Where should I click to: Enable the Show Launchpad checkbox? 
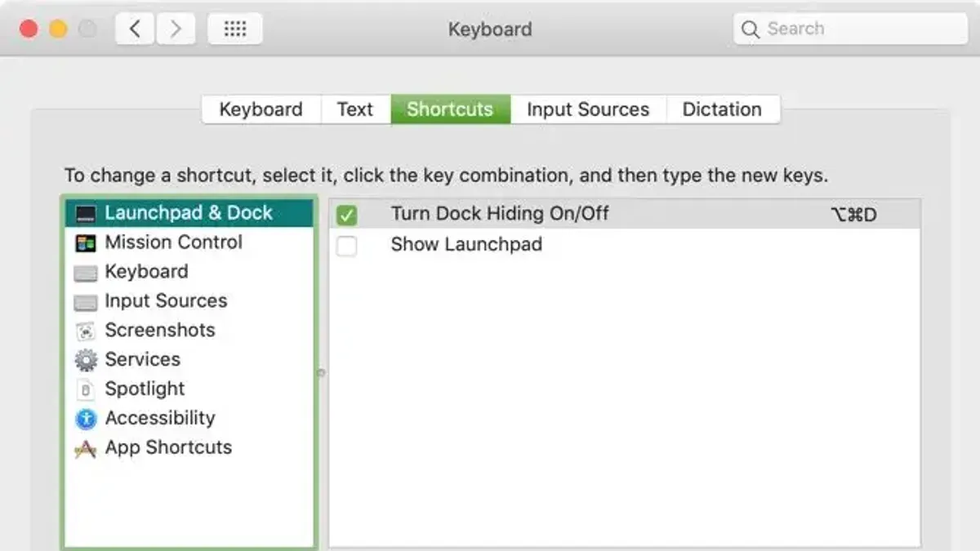(x=347, y=245)
